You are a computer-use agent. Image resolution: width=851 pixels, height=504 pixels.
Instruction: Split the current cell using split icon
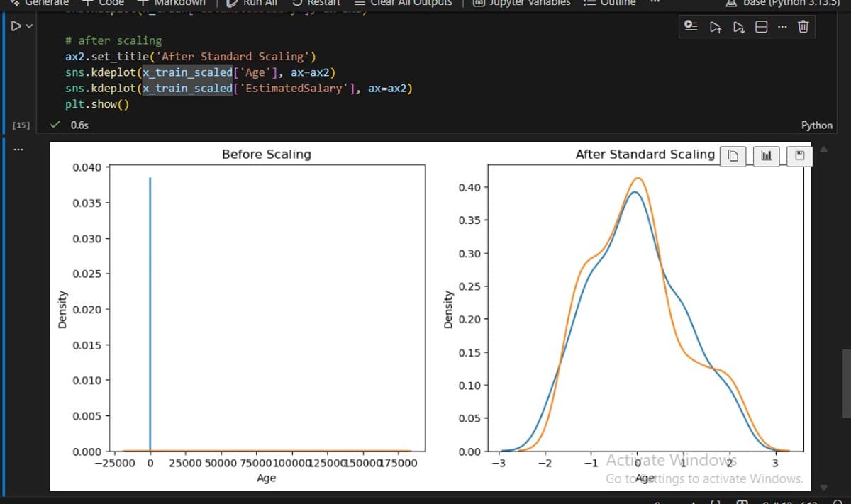pyautogui.click(x=762, y=26)
